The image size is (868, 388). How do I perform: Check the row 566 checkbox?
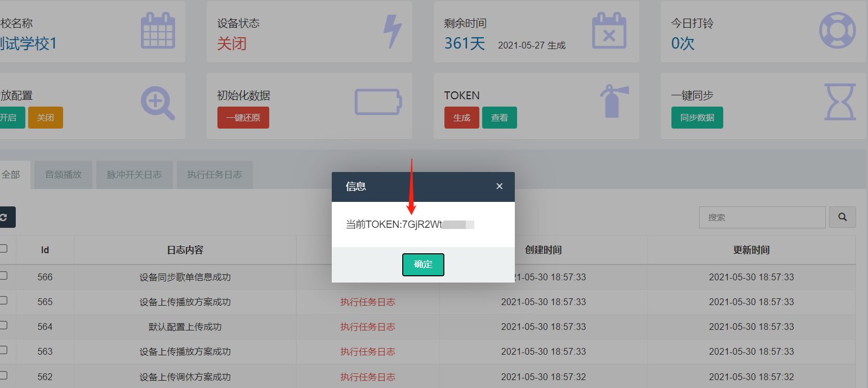pyautogui.click(x=3, y=276)
